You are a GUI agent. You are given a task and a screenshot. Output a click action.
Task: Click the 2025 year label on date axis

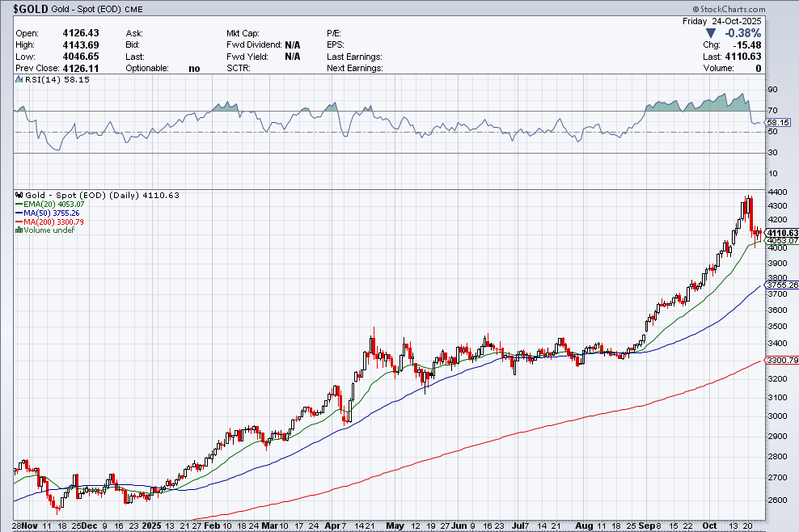(151, 526)
